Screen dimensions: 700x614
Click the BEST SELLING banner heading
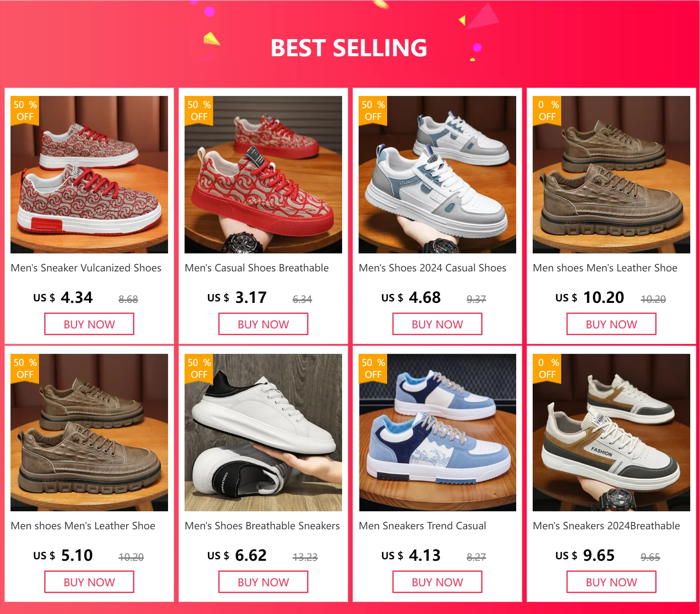tap(349, 48)
